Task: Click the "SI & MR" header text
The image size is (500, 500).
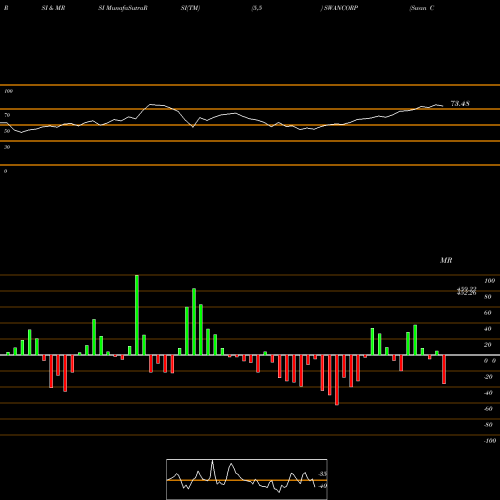Action: pos(53,8)
